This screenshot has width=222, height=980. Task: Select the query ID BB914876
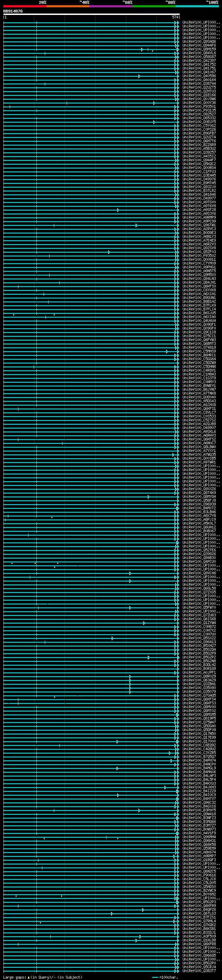pyautogui.click(x=13, y=11)
